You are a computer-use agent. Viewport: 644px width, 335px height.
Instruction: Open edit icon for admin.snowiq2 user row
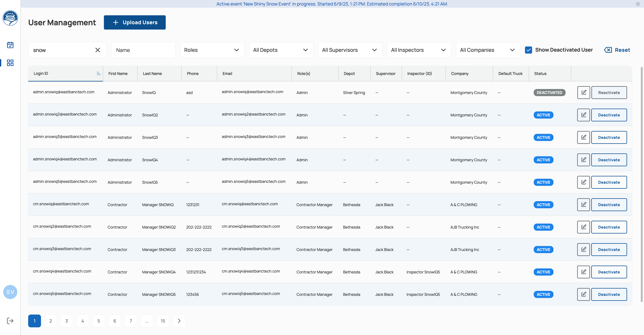[x=583, y=115]
